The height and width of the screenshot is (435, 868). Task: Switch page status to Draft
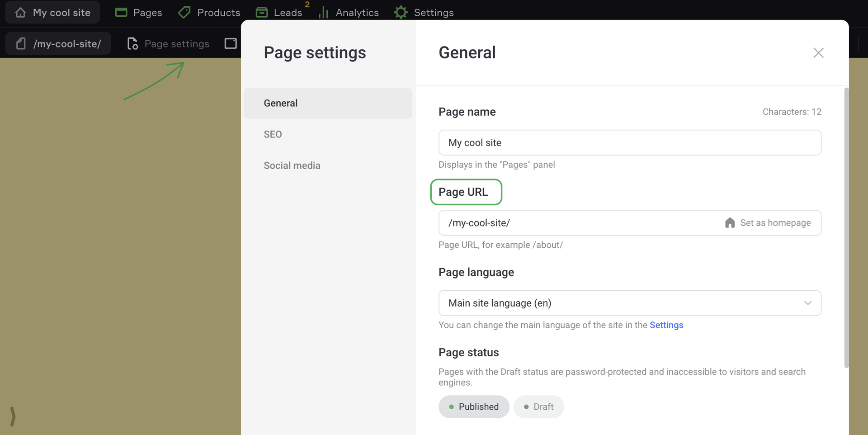[538, 407]
